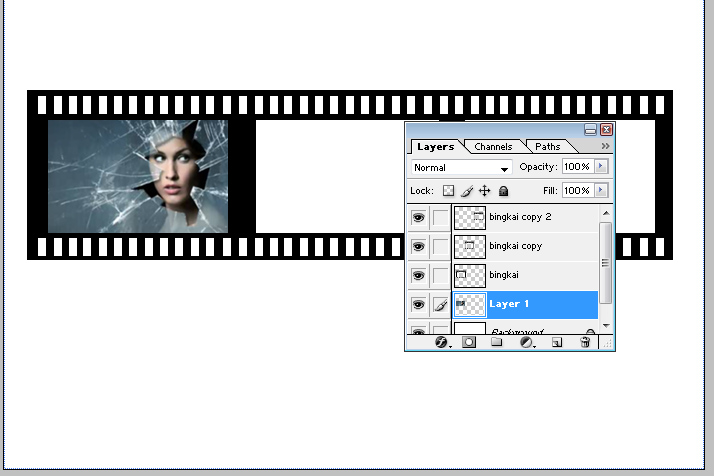
Task: Delete the selected layer with trash icon
Action: pyautogui.click(x=585, y=342)
